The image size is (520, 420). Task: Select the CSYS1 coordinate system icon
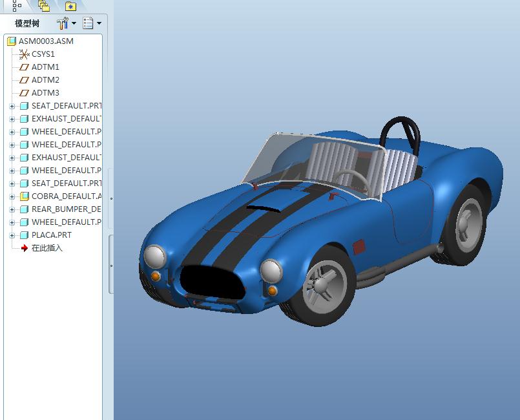click(25, 54)
